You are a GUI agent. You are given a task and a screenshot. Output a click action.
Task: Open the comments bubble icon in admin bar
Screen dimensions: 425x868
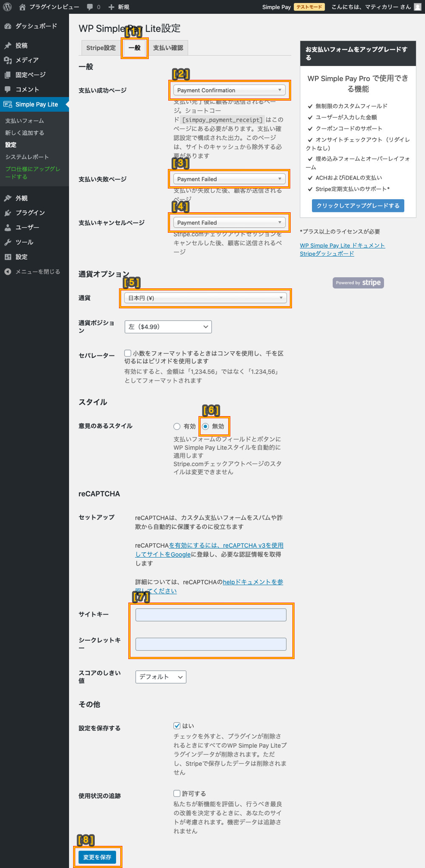90,7
